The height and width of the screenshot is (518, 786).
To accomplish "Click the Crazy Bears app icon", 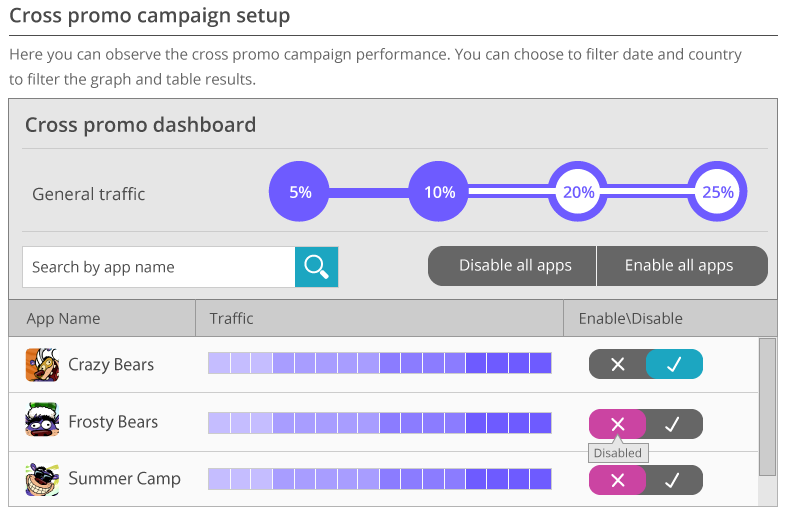I will (x=42, y=364).
